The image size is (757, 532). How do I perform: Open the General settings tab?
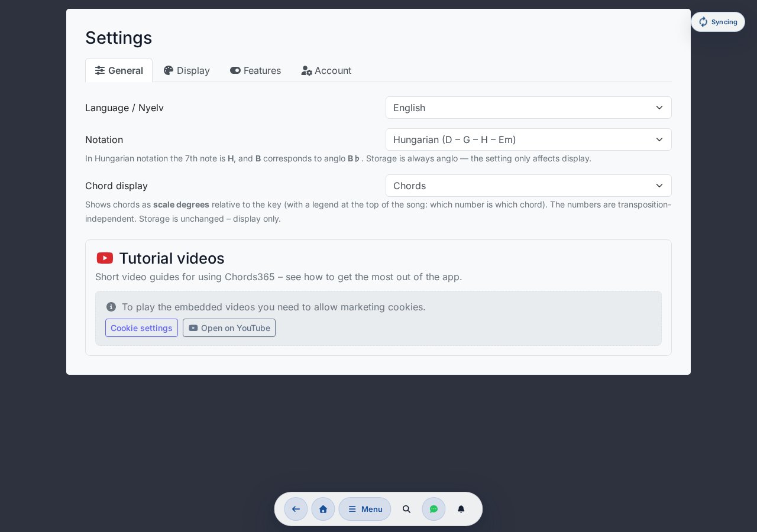point(119,70)
